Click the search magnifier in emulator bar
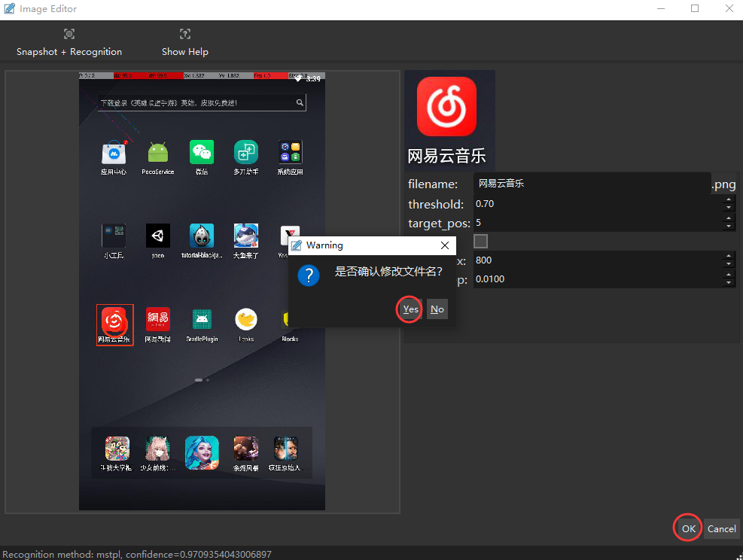This screenshot has height=560, width=743. pyautogui.click(x=300, y=102)
